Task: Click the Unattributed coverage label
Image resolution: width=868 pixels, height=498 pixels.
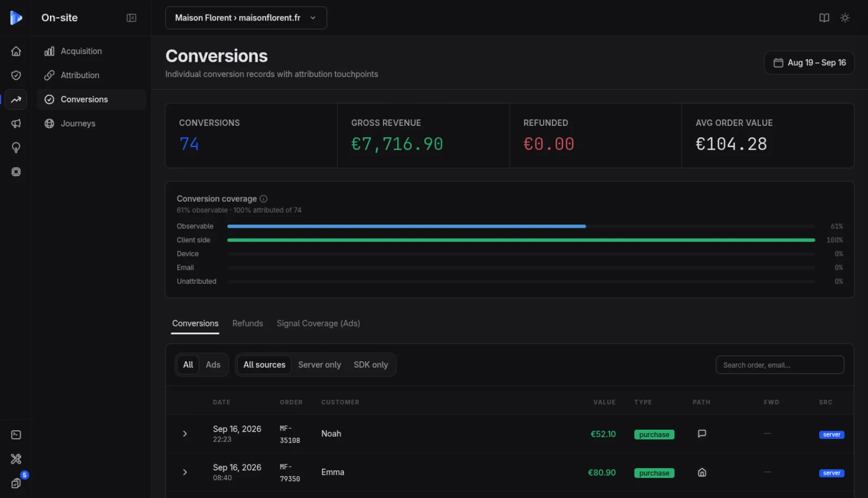Action: (196, 281)
